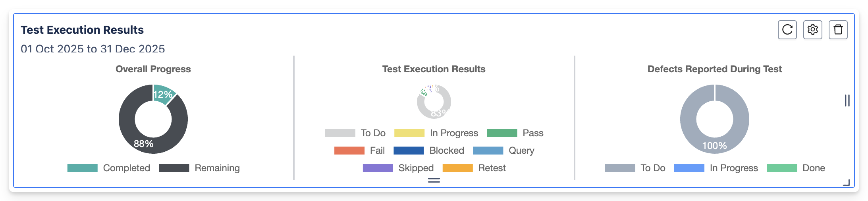Toggle Remaining legend in Overall Progress
This screenshot has width=868, height=201.
tap(199, 168)
